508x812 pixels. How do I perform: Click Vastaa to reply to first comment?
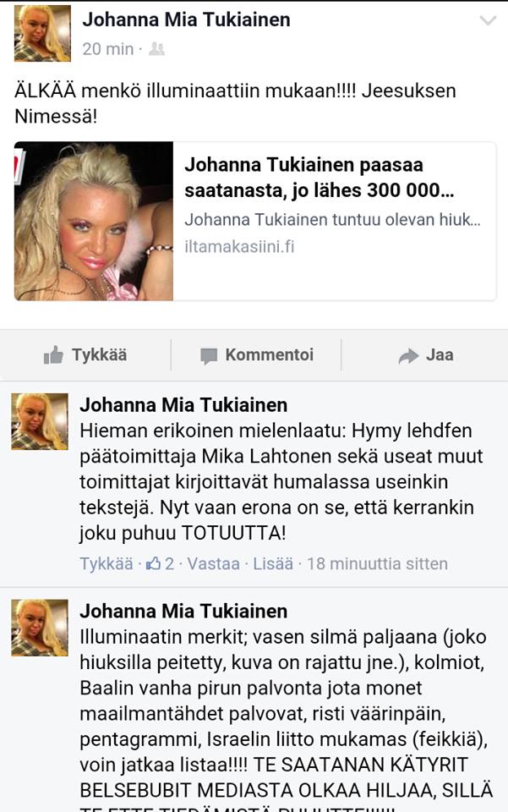213,563
